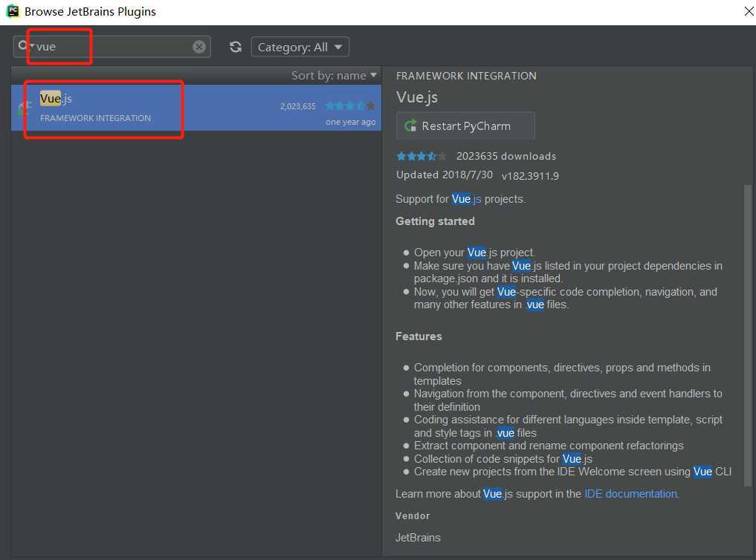Open the Sort by: name dropdown
The width and height of the screenshot is (756, 560).
(x=334, y=76)
